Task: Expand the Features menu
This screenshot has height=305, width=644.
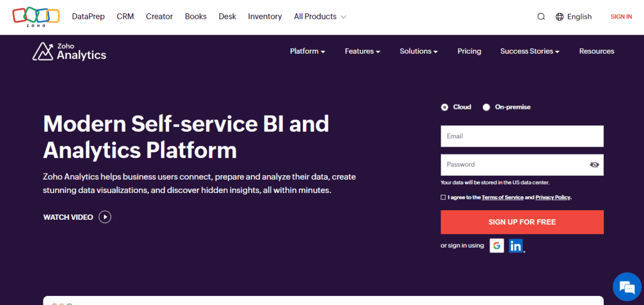Action: coord(362,51)
